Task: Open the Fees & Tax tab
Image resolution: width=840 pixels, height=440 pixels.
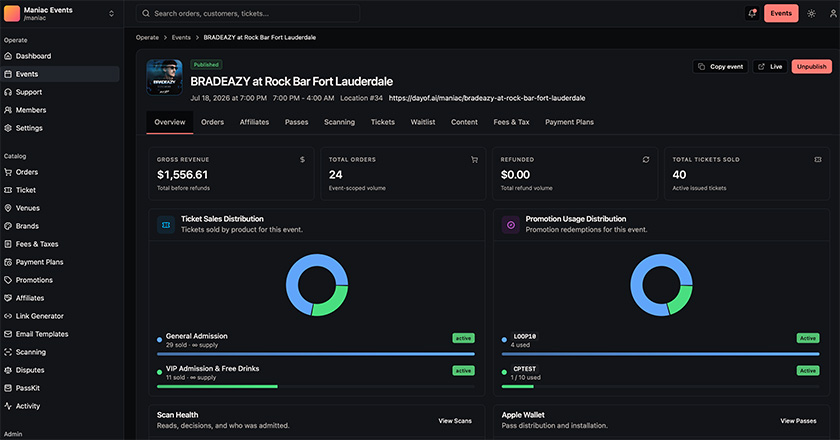Action: pos(511,122)
